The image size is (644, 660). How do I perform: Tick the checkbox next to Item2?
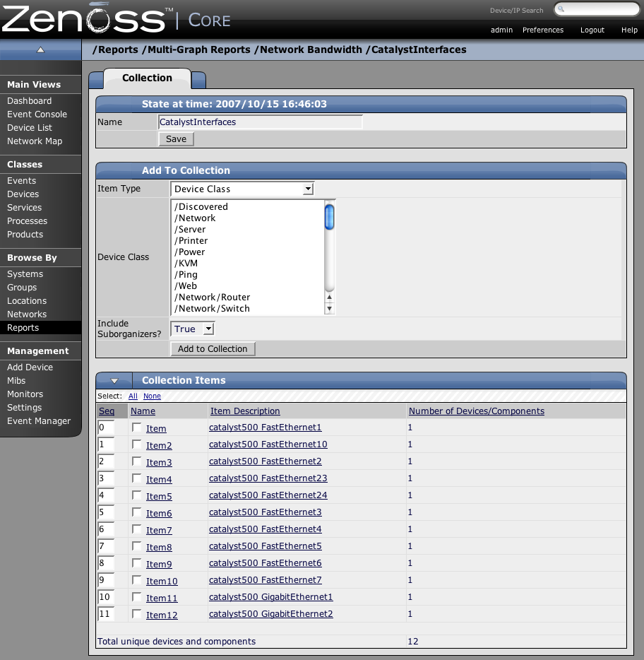[x=136, y=444]
